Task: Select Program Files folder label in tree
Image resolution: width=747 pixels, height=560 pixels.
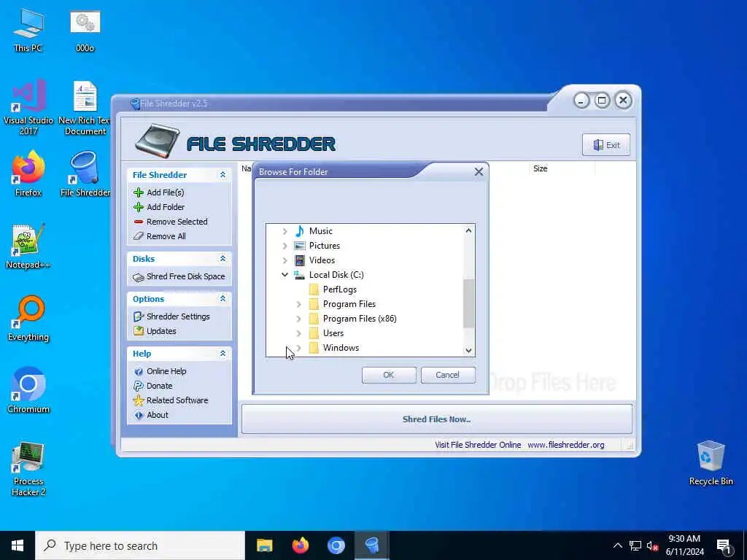Action: coord(349,304)
